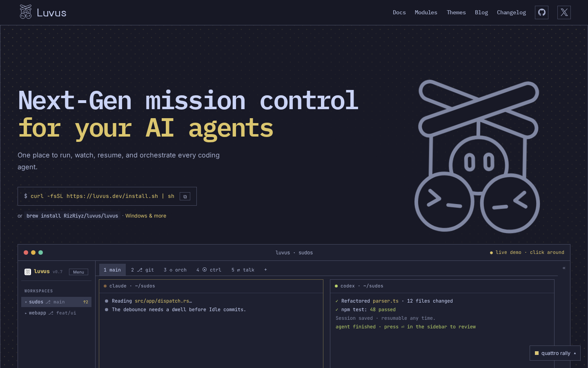Click 'src/app/dispatch.rs' file path
This screenshot has height=368, width=588.
[x=162, y=301]
